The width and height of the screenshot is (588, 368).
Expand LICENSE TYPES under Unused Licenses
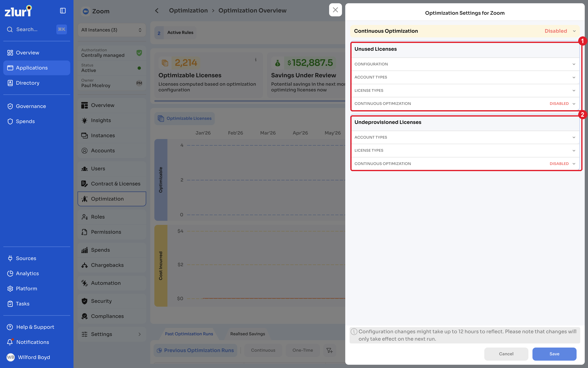[465, 90]
